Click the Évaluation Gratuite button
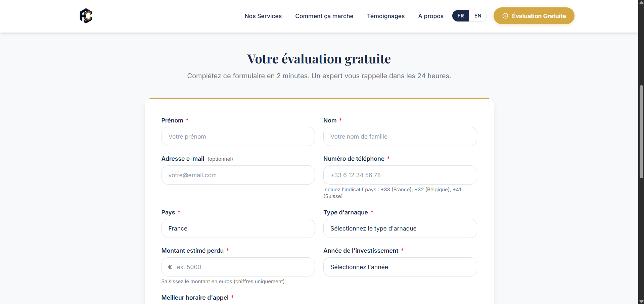This screenshot has width=644, height=304. click(534, 16)
